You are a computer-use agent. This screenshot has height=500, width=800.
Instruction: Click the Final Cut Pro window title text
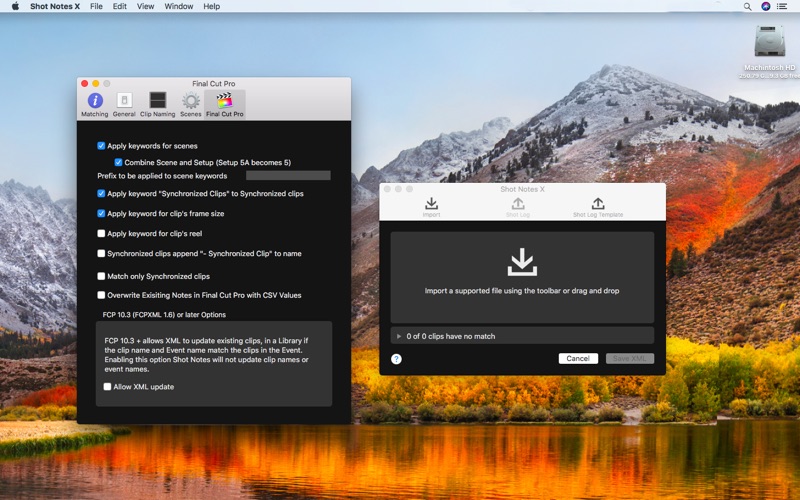214,84
